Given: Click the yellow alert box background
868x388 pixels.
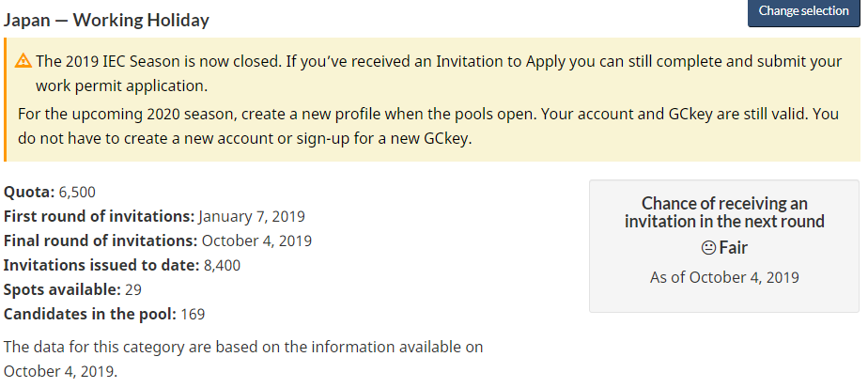Looking at the screenshot, I should tap(432, 100).
